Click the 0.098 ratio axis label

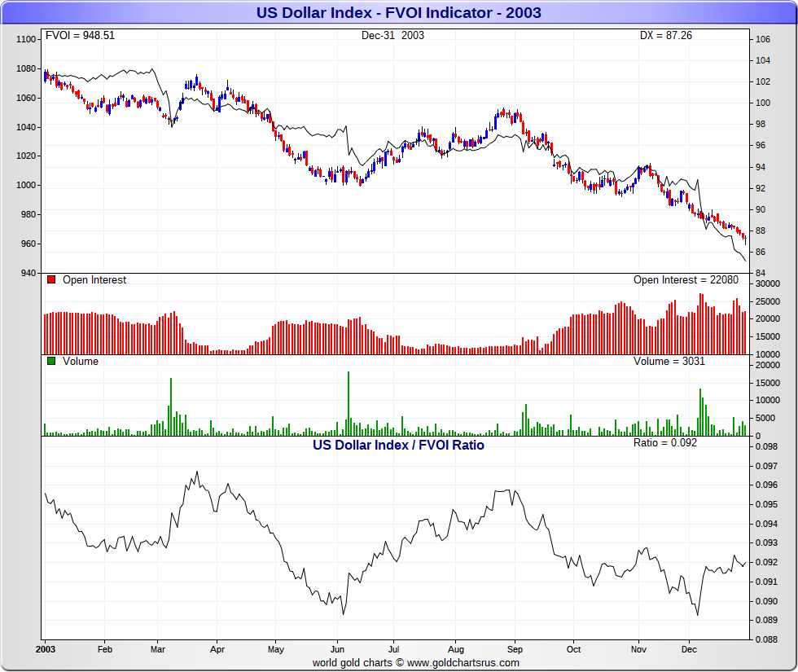click(765, 446)
